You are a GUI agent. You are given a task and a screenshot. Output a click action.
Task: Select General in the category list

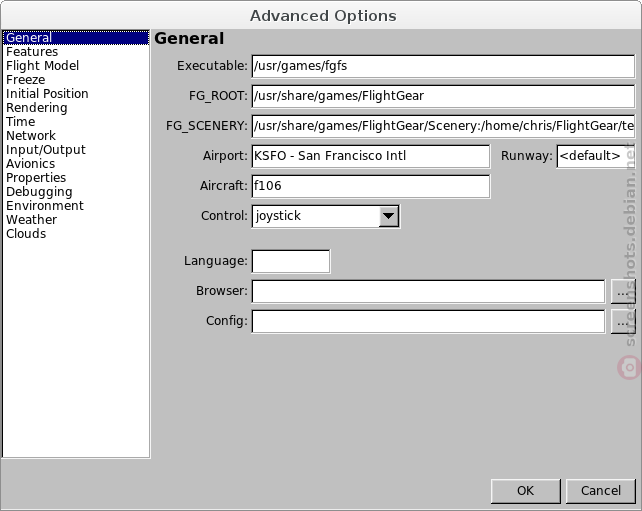(x=76, y=38)
